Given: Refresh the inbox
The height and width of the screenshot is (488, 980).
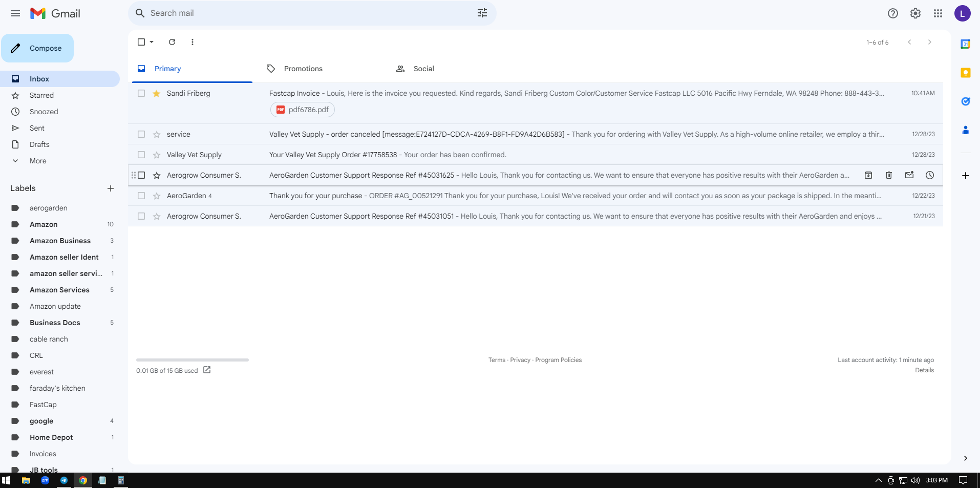Looking at the screenshot, I should [172, 42].
